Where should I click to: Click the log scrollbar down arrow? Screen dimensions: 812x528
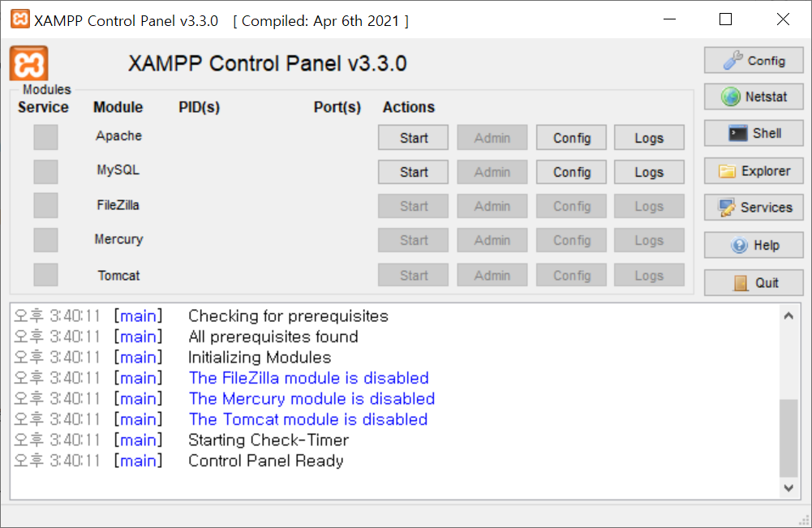(x=788, y=487)
